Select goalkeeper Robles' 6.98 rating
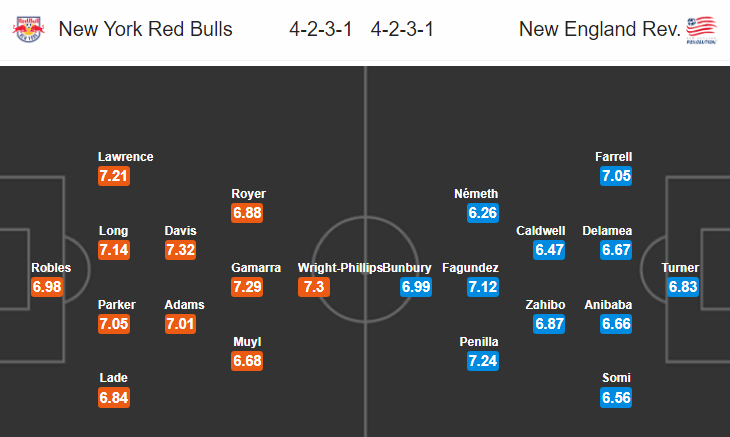Image resolution: width=730 pixels, height=437 pixels. coord(47,287)
